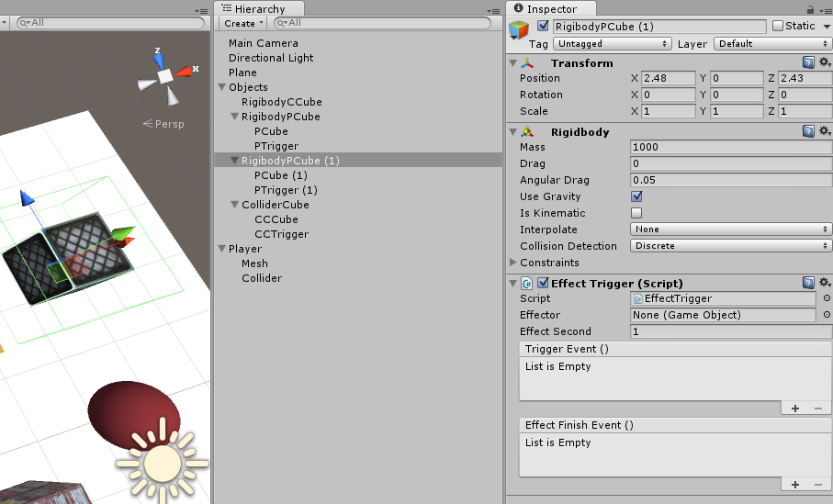Select Directional Light in Hierarchy
This screenshot has width=833, height=504.
271,58
